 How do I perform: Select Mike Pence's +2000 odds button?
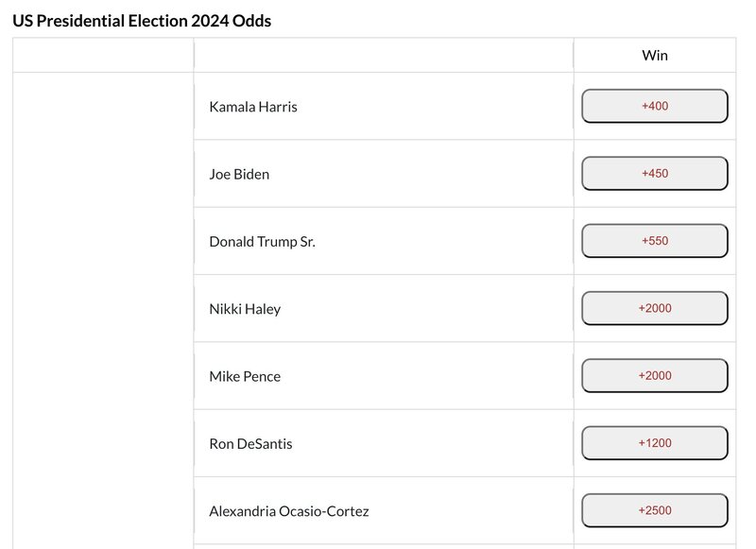coord(654,376)
